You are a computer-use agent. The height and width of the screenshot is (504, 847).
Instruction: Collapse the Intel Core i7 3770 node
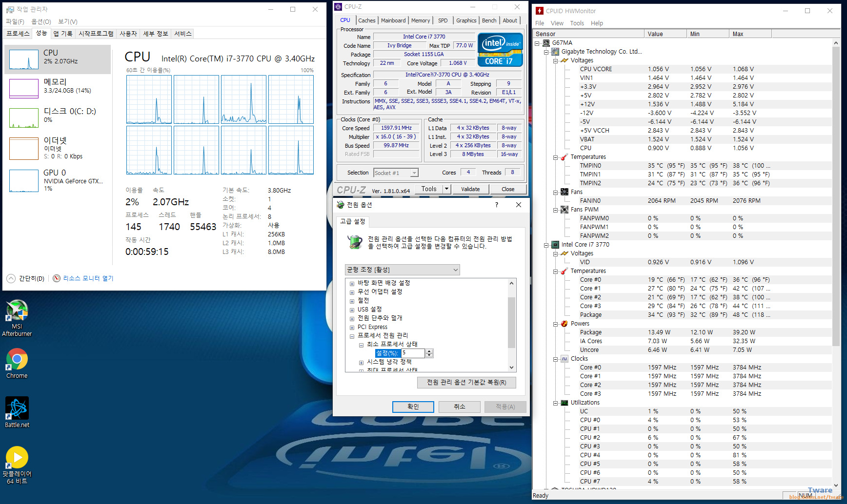(x=546, y=245)
